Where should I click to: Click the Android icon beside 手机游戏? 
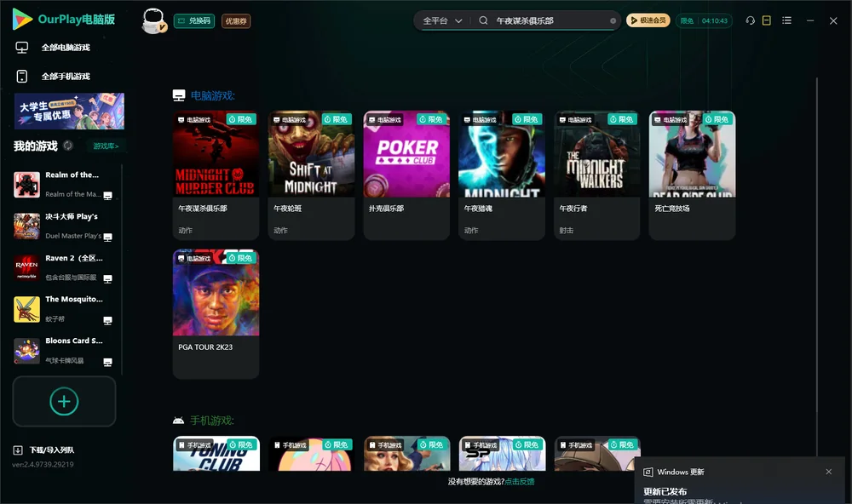point(178,421)
